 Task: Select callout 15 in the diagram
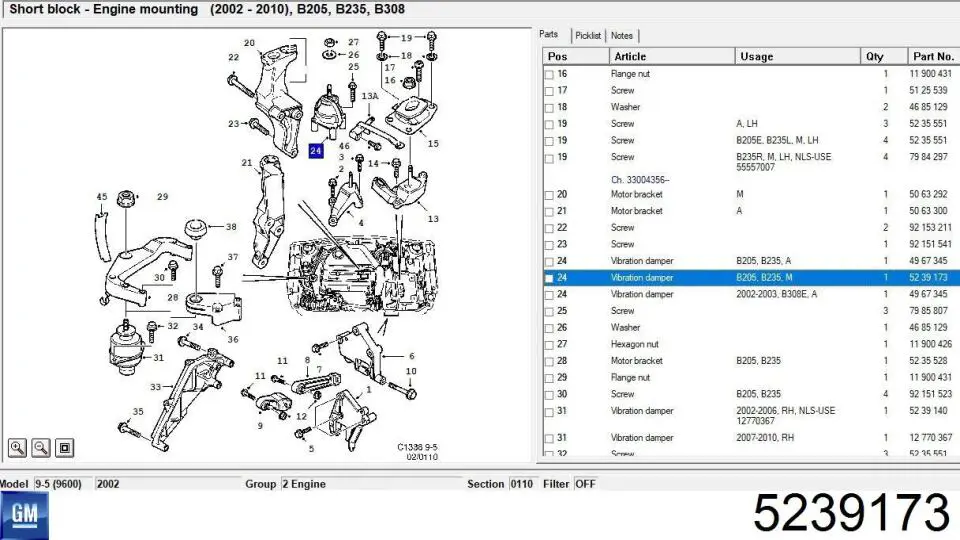click(433, 144)
